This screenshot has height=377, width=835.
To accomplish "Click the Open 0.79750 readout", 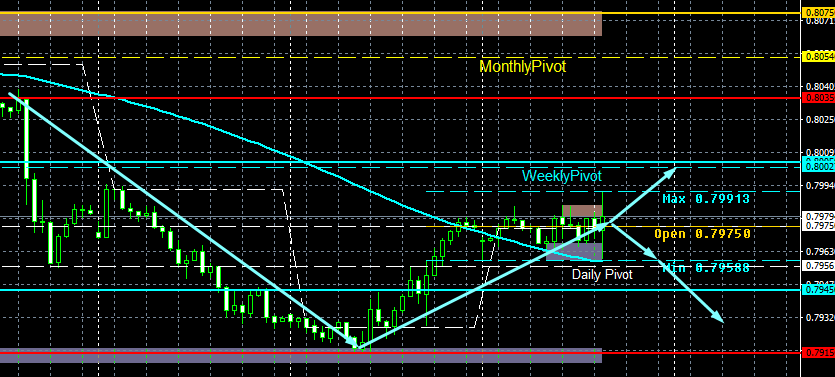I will (x=702, y=233).
